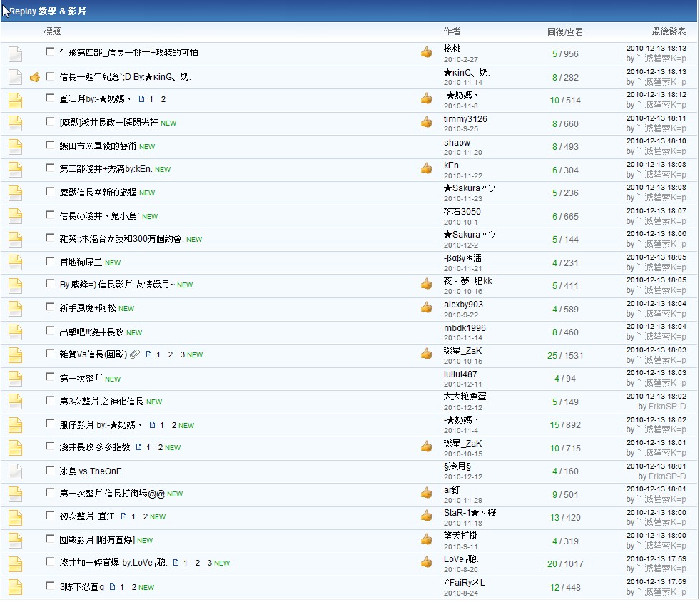Viewport: 700px width, 602px height.
Task: Open author profile 戀星_ZaK on 淺井長政 多多指教 row
Action: coord(462,443)
